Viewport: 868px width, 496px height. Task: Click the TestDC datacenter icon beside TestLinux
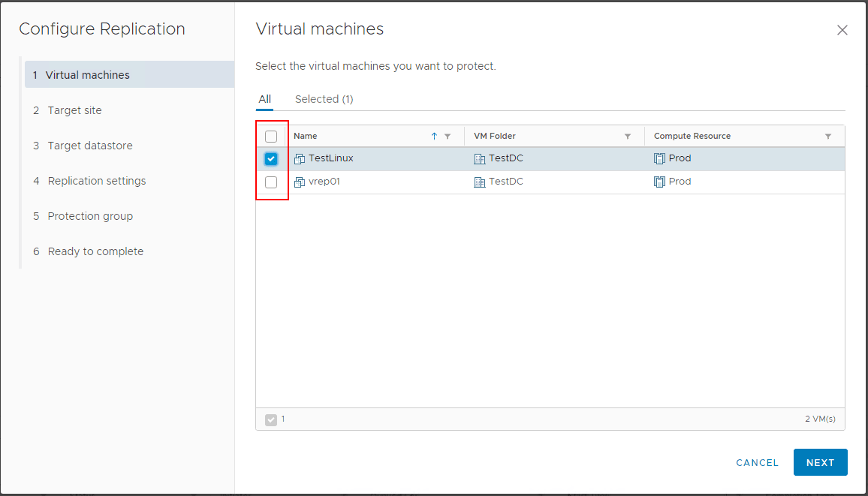[x=479, y=158]
